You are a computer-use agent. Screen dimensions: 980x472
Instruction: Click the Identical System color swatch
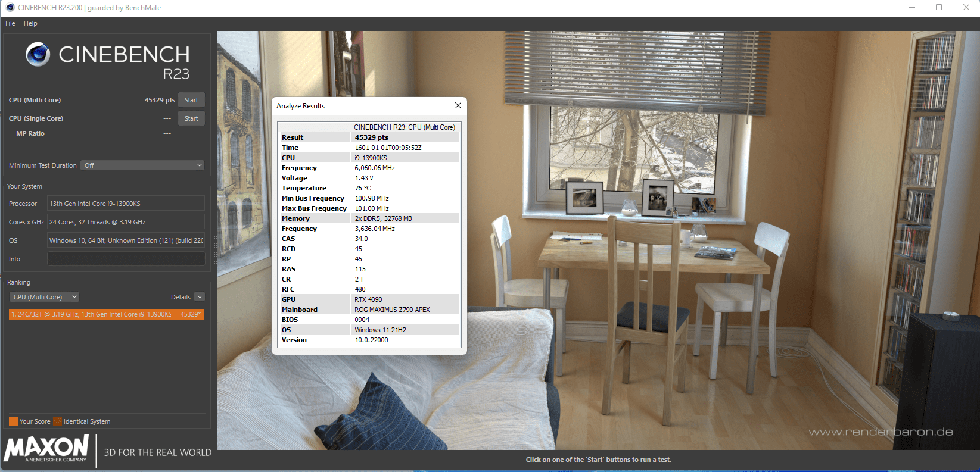tap(57, 421)
